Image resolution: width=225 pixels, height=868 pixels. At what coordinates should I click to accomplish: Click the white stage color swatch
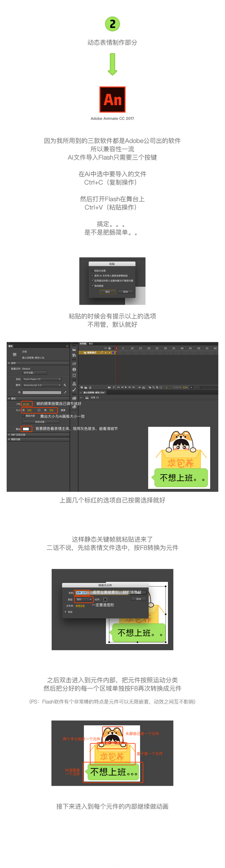[x=26, y=429]
